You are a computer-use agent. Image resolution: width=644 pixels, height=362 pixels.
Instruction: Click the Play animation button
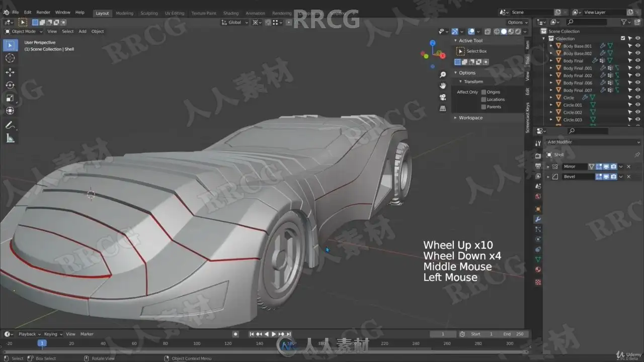(274, 334)
